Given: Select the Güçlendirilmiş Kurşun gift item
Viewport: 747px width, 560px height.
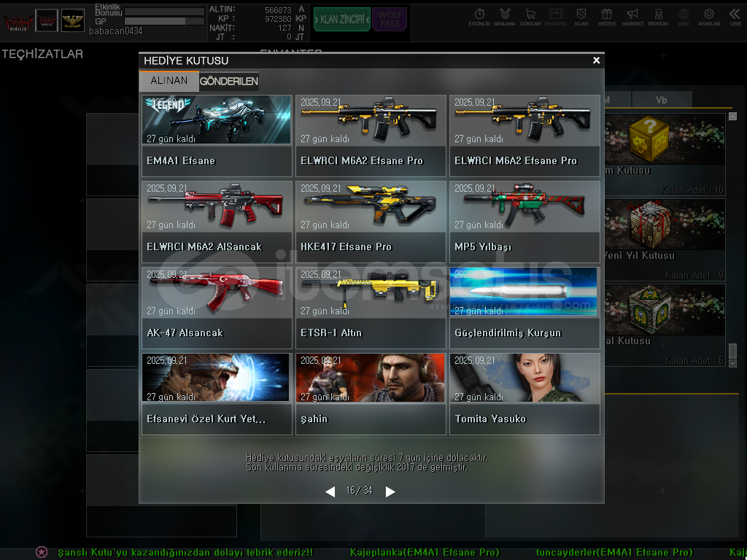Looking at the screenshot, I should click(525, 308).
